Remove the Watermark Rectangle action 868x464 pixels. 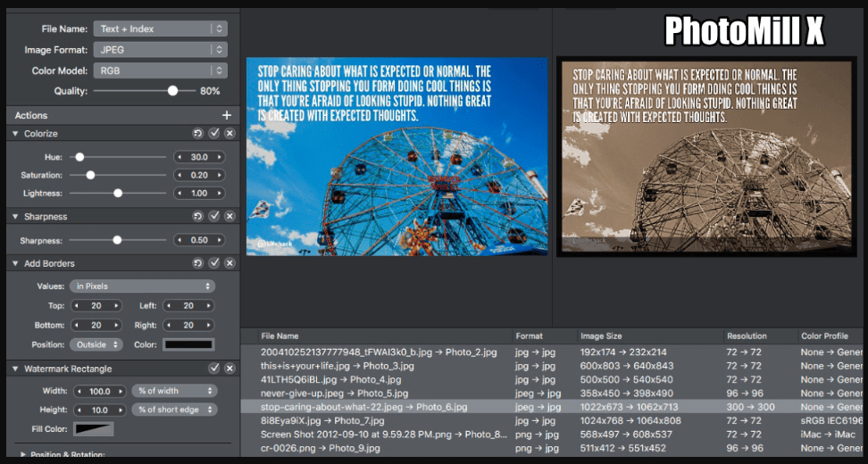pos(230,369)
